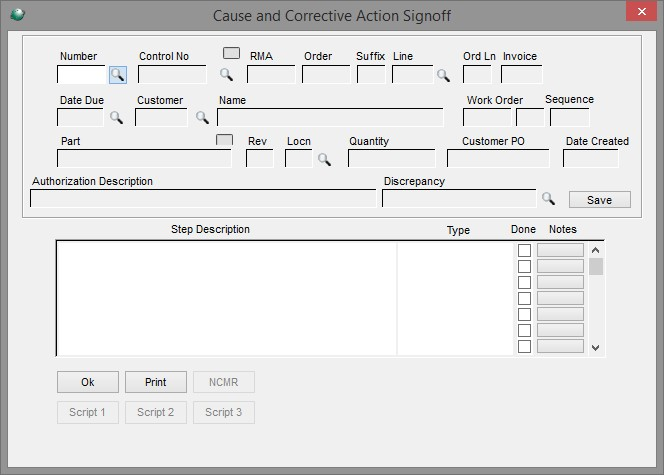Screen dimensions: 664x475
Task: Click the green globe application icon in title bar
Action: click(x=17, y=15)
